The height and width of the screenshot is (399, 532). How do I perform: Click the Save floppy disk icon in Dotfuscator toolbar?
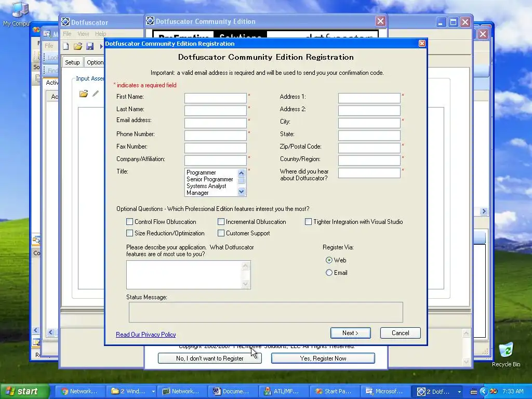tap(90, 46)
